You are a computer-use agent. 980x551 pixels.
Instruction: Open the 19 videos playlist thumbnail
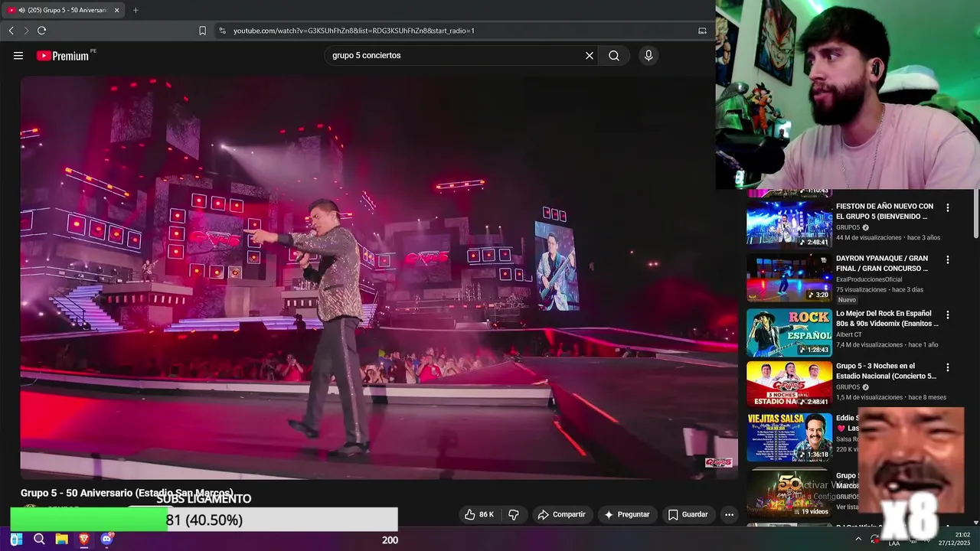[x=789, y=492]
